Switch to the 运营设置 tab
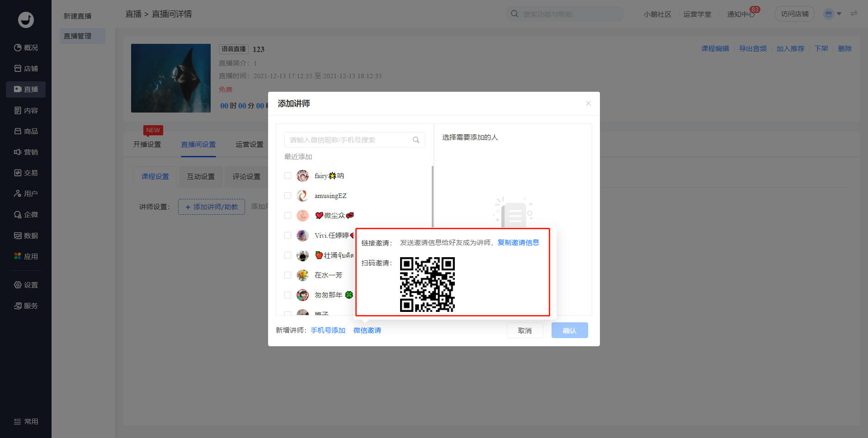The image size is (868, 438). (249, 145)
